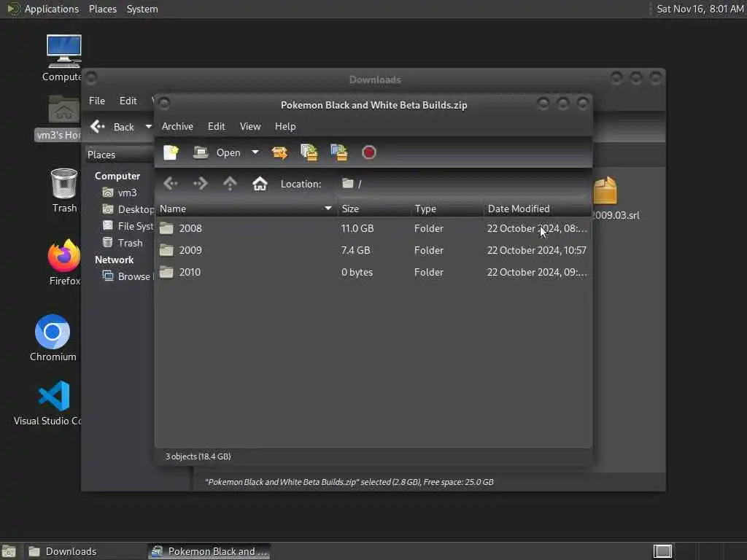The height and width of the screenshot is (560, 747).
Task: Select File System in Downloads sidebar
Action: pyautogui.click(x=128, y=226)
